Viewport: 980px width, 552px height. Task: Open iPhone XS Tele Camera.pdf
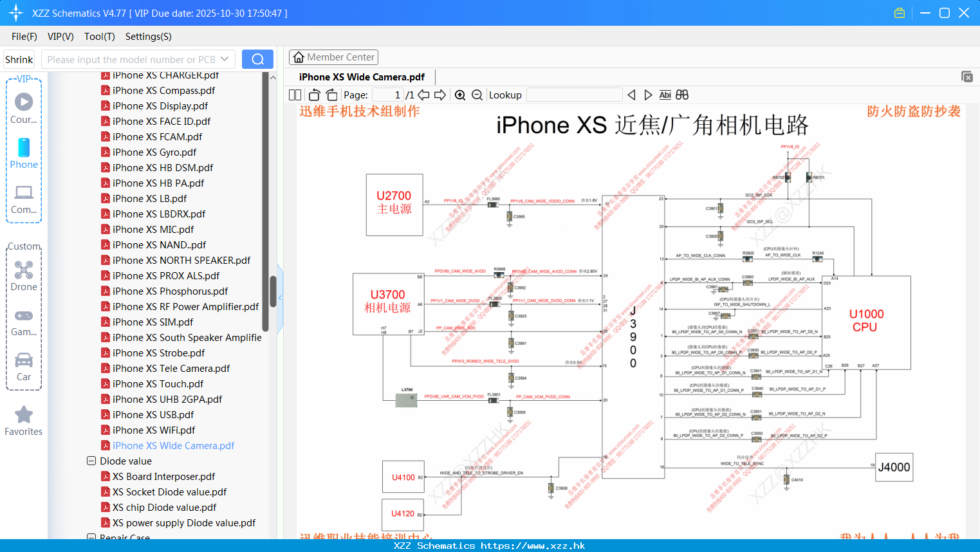(171, 369)
